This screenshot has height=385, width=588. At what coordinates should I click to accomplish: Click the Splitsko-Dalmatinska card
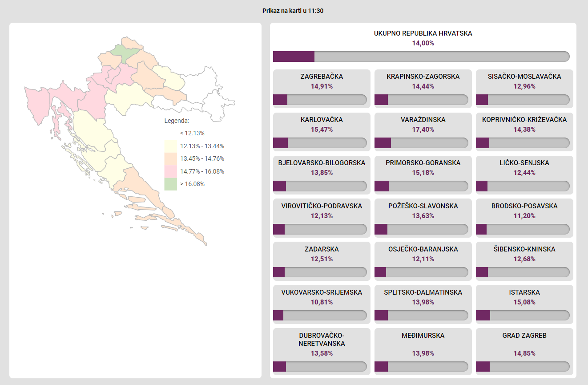423,304
